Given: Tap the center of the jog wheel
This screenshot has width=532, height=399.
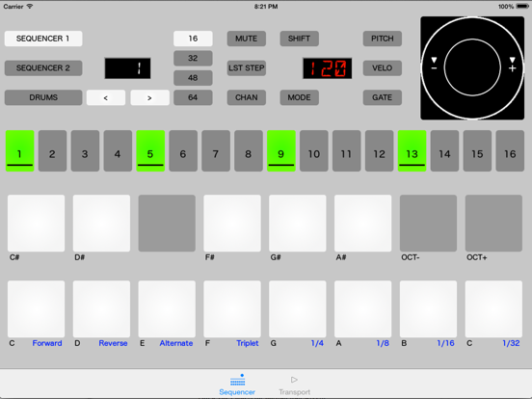Looking at the screenshot, I should tap(472, 67).
